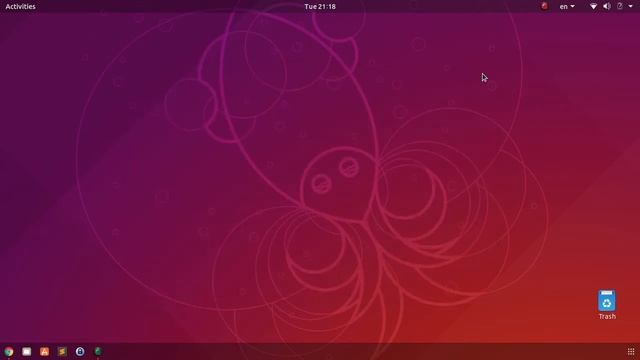Open the clock showing Tue 21:18
Image resolution: width=640 pixels, height=360 pixels.
(320, 7)
